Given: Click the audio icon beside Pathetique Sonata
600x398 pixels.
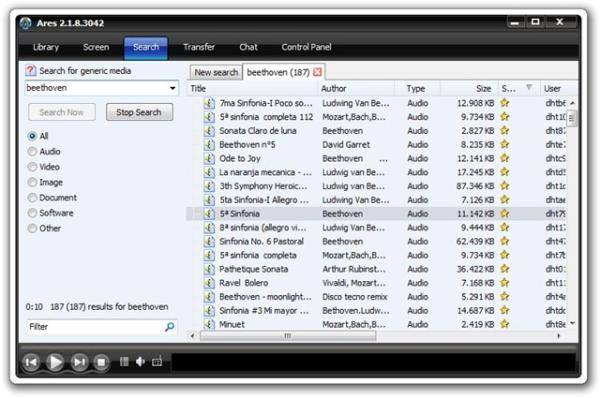Looking at the screenshot, I should pos(209,269).
